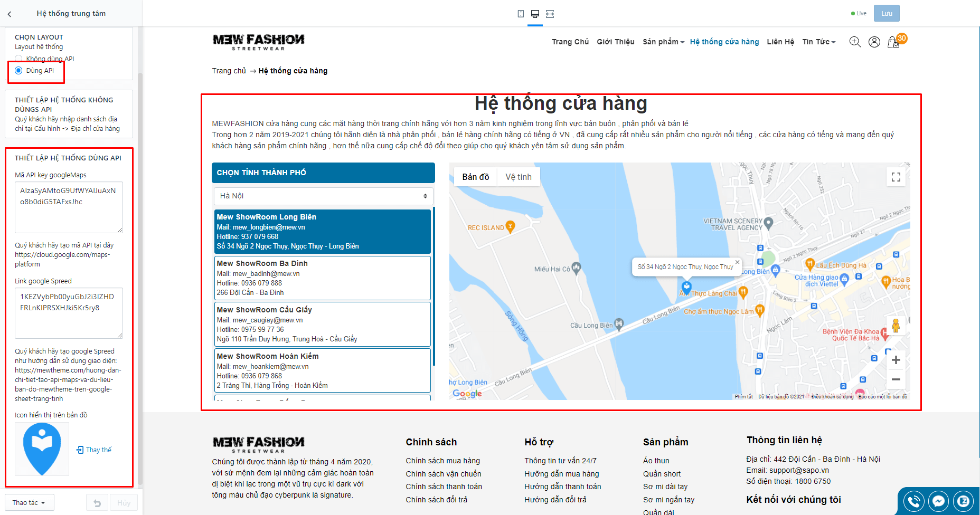Image resolution: width=980 pixels, height=515 pixels.
Task: Click the Google Maps API key field
Action: tap(69, 207)
